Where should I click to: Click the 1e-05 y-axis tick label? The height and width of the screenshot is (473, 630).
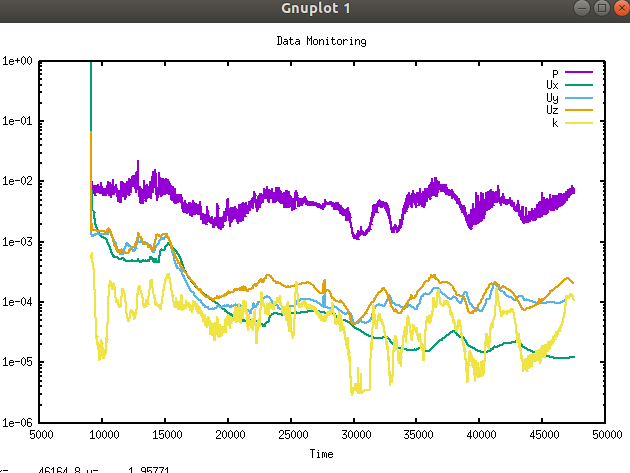[17, 362]
